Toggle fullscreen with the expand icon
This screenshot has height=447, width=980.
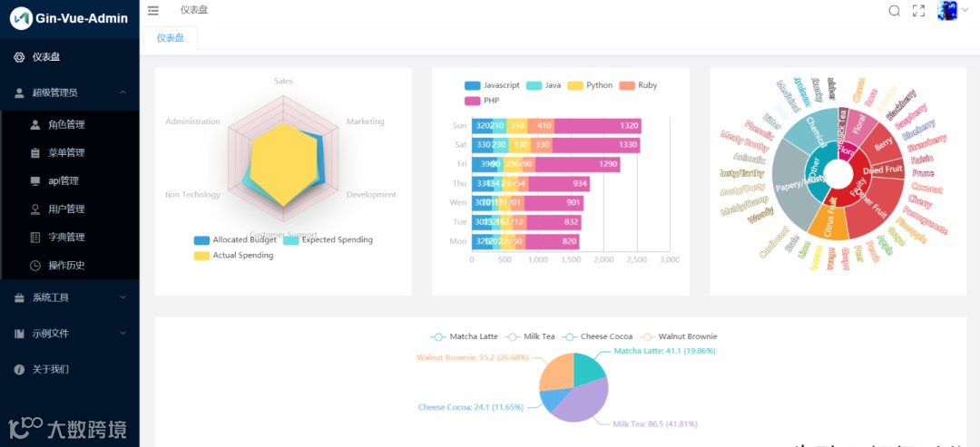point(918,11)
